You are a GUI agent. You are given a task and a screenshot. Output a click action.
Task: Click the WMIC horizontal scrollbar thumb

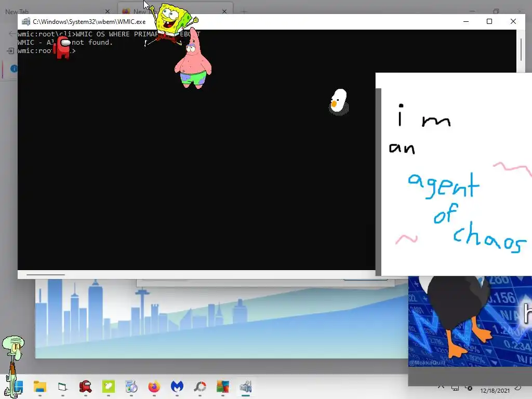(46, 275)
